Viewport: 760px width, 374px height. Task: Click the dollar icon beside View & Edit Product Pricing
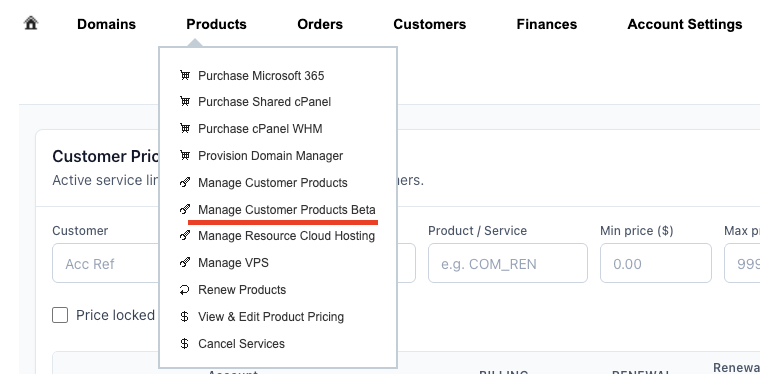coord(185,317)
